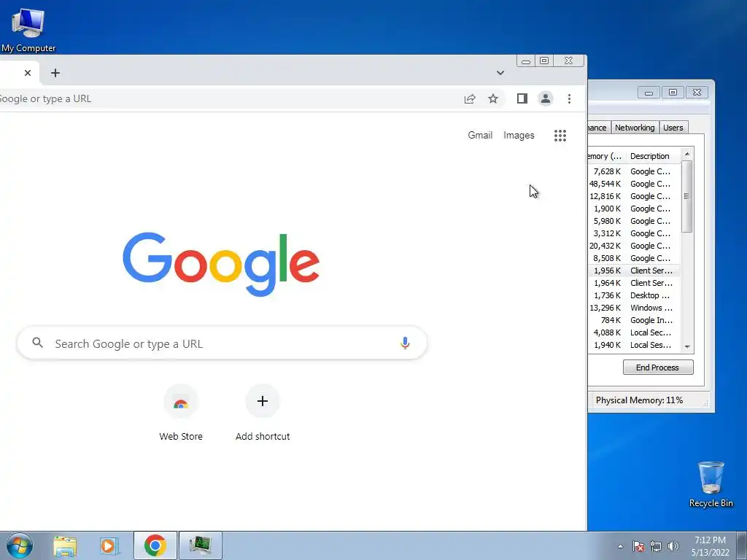Open Windows Media Player from taskbar
The image size is (747, 560).
109,545
